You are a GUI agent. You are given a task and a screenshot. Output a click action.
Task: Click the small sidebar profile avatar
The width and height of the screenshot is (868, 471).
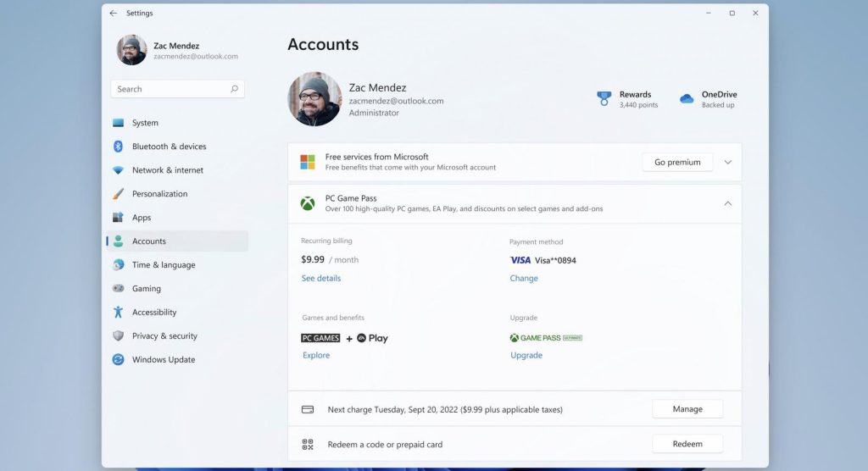pyautogui.click(x=131, y=50)
